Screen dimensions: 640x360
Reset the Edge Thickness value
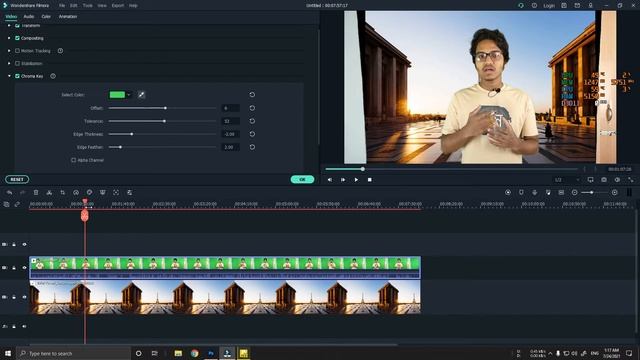pyautogui.click(x=252, y=134)
